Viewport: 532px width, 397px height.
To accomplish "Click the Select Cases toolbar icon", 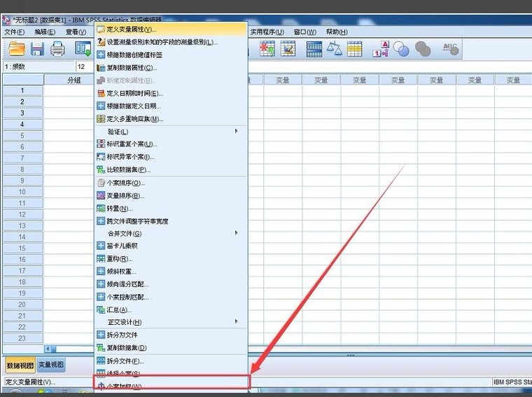I will 355,49.
